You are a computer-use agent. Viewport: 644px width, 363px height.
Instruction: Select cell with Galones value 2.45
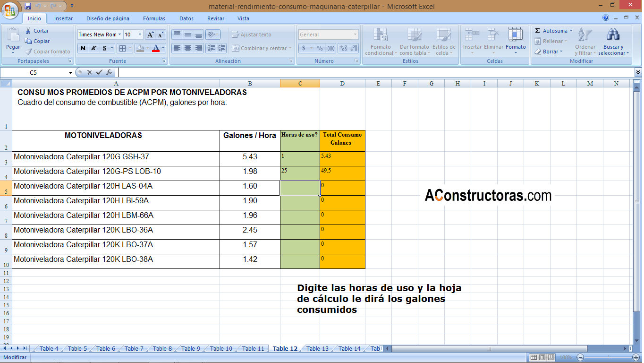(x=250, y=232)
